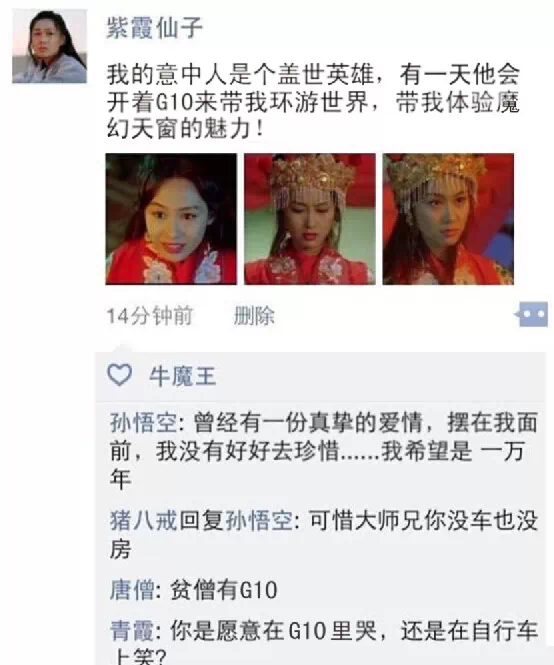Open 孙悟空 commenter name
Screen dimensions: 554x665
tap(143, 423)
